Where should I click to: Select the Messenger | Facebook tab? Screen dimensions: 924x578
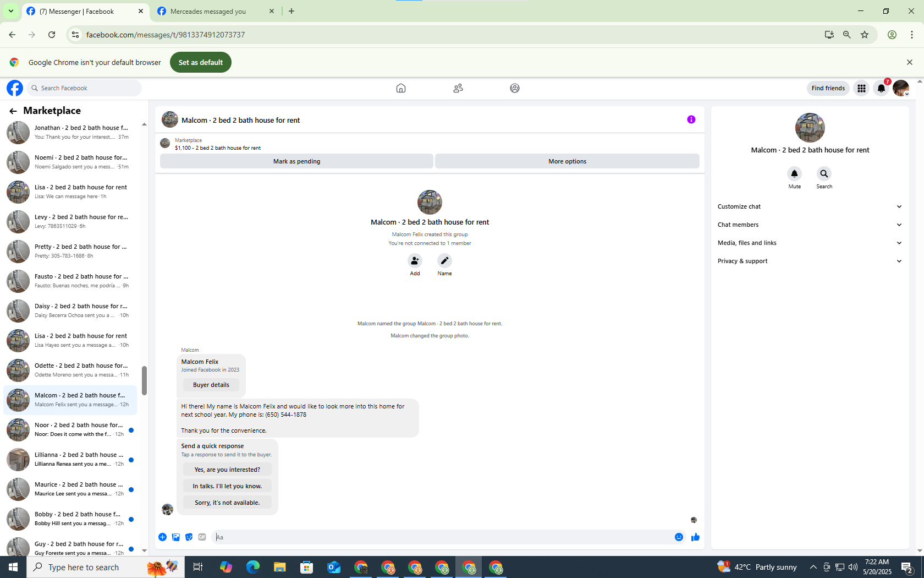coord(77,11)
